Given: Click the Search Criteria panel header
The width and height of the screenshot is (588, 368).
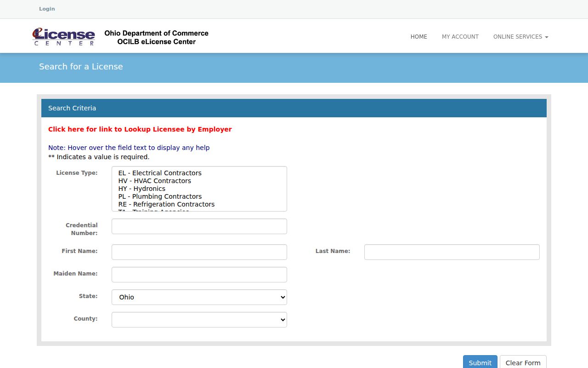Looking at the screenshot, I should [x=294, y=108].
